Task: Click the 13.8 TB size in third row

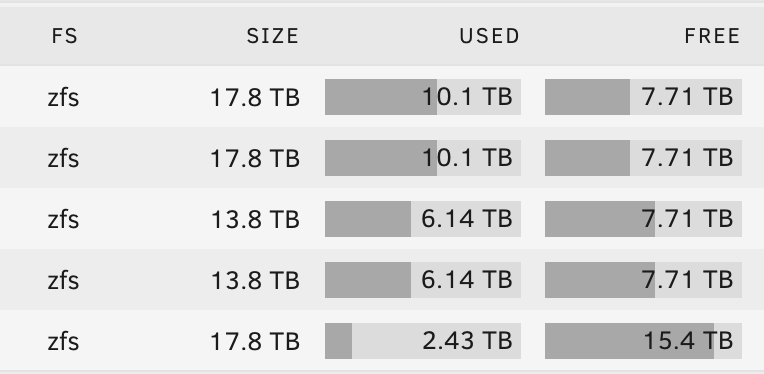Action: [255, 219]
